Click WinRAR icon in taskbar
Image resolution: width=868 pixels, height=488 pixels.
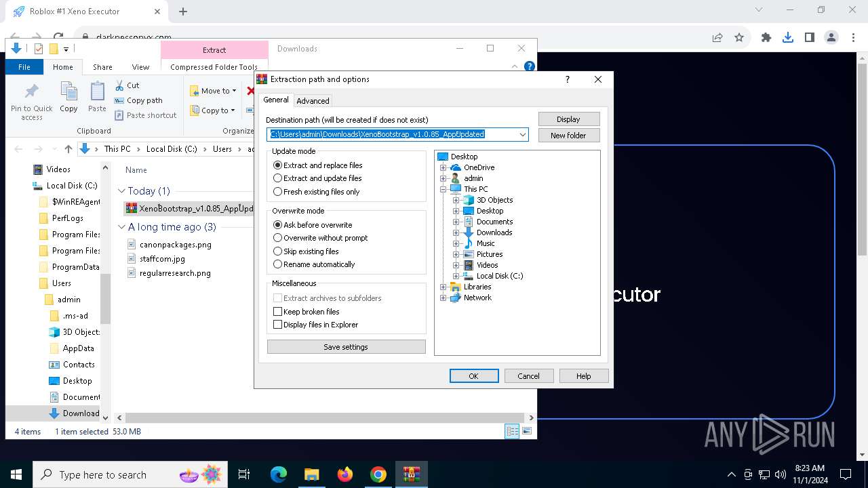click(x=411, y=474)
